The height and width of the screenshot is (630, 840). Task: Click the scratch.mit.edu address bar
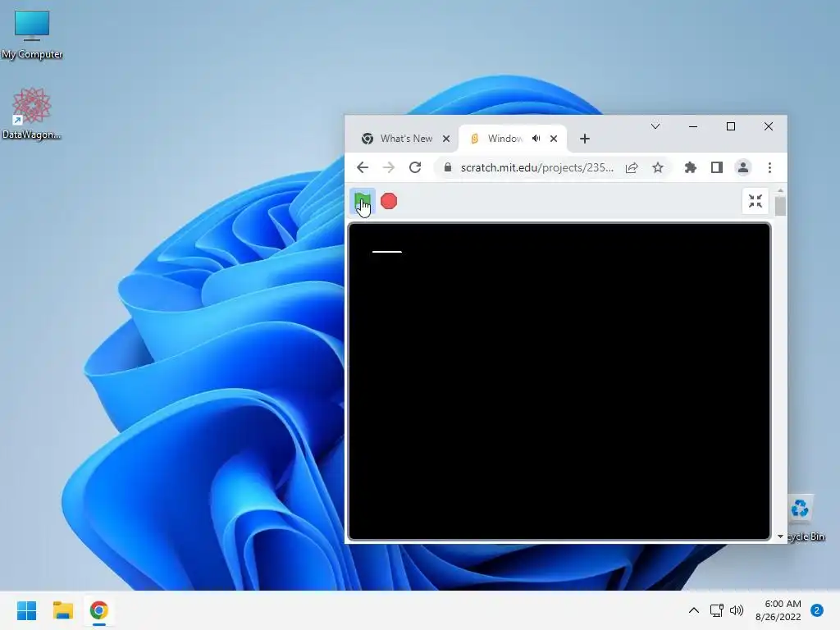536,167
